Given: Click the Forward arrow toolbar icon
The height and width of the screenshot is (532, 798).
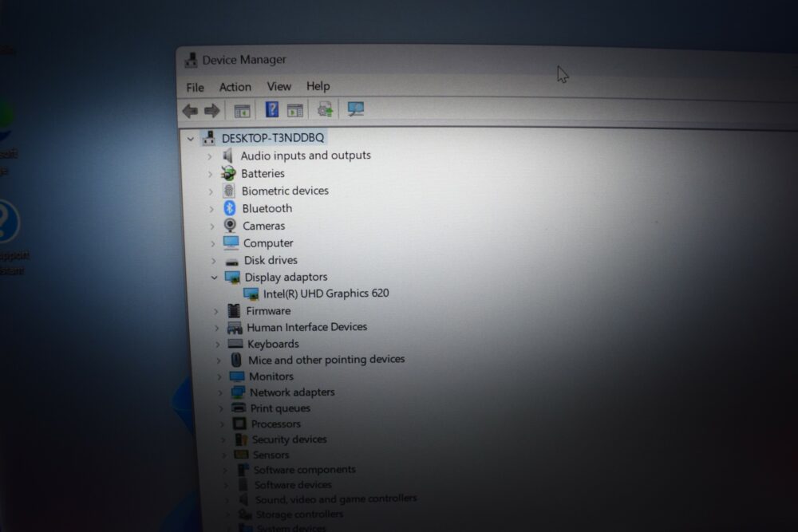Looking at the screenshot, I should [x=212, y=110].
